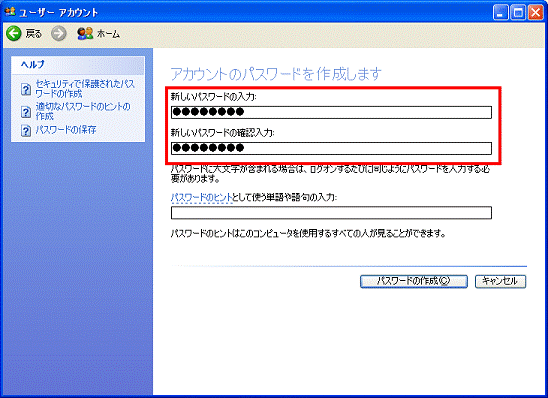Image resolution: width=548 pixels, height=398 pixels.
Task: Click note about hint visible to all users
Action: point(308,233)
